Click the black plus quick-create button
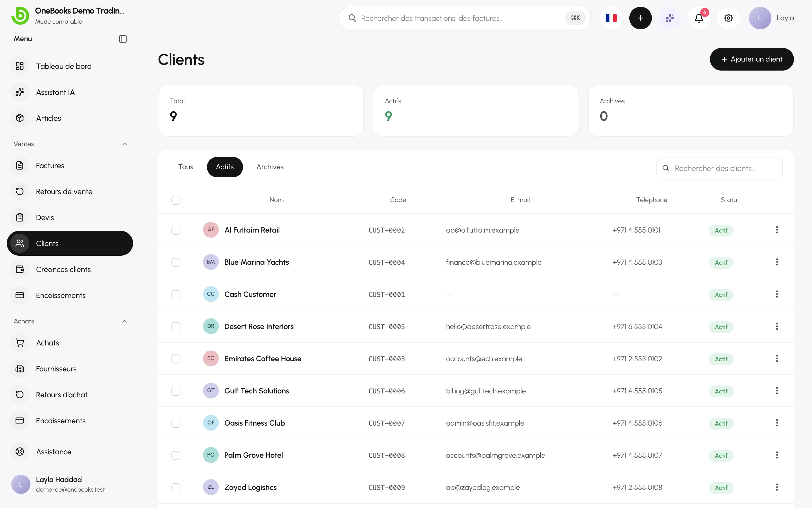 click(x=640, y=18)
